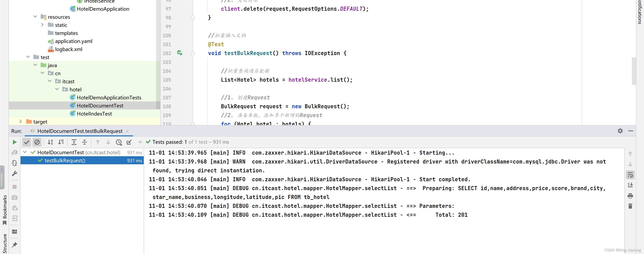Sort test results by duration
Image resolution: width=644 pixels, height=254 pixels.
click(x=61, y=142)
